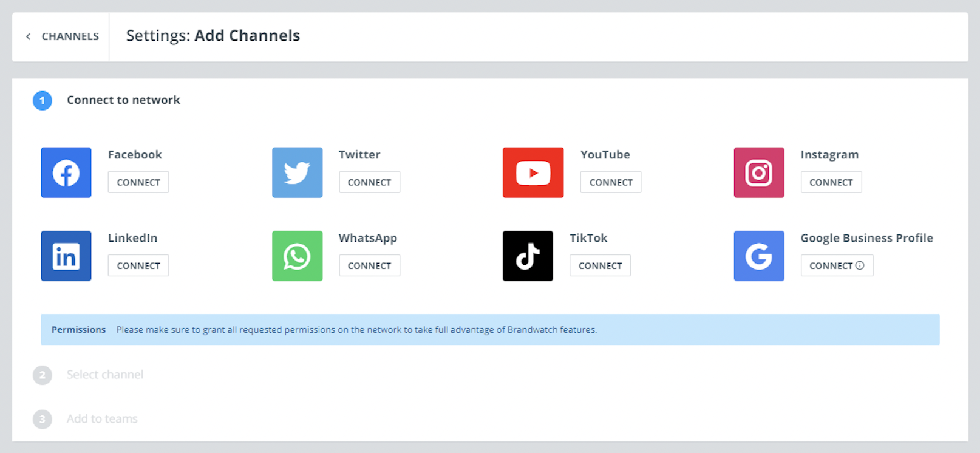Click the Facebook logo icon
980x453 pixels.
click(66, 172)
